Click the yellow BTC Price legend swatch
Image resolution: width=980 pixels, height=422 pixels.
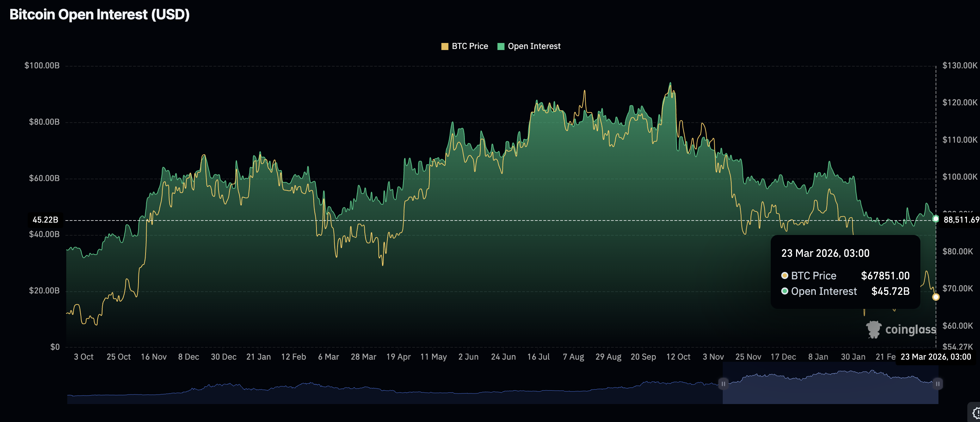pyautogui.click(x=444, y=46)
